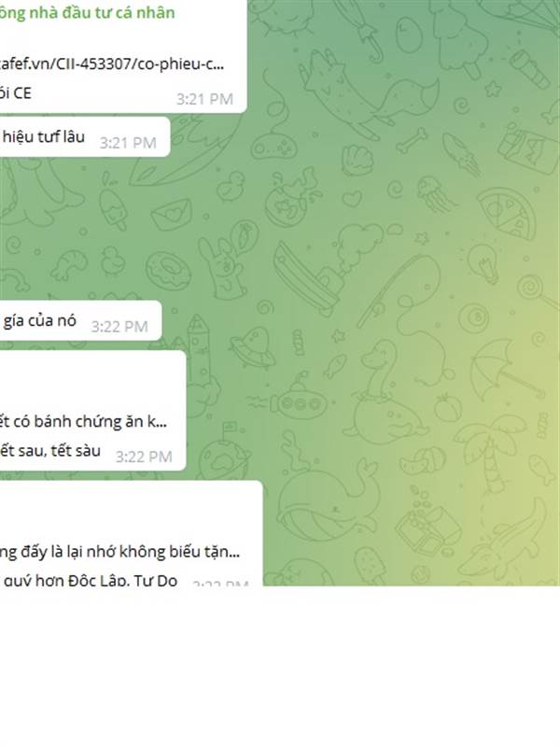
Task: Click 3:22 PM timestamp beside "gía của nó"
Action: [x=119, y=326]
